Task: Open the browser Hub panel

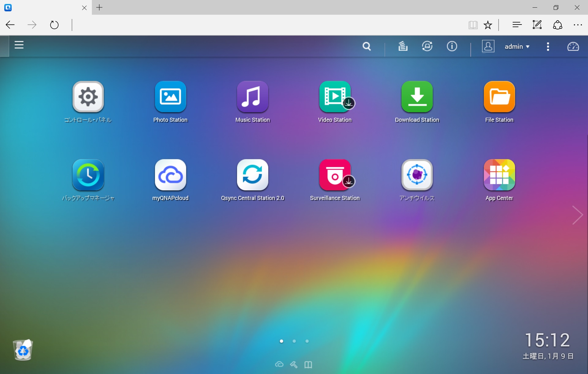Action: coord(517,25)
